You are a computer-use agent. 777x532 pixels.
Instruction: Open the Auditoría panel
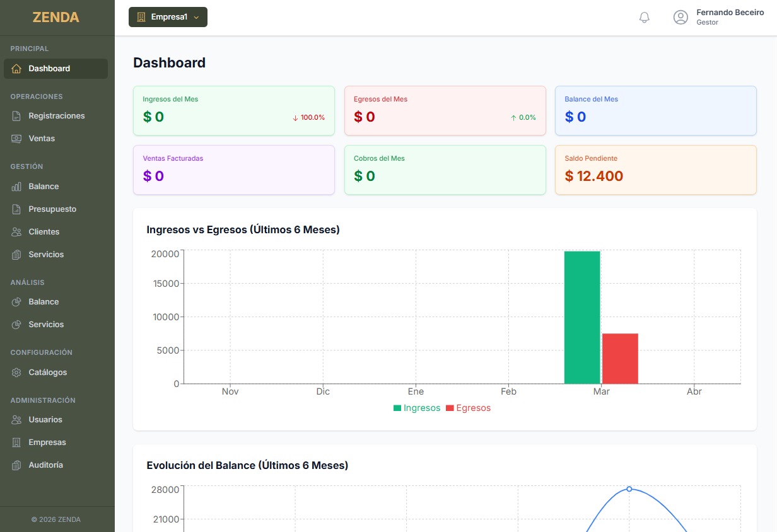(x=45, y=465)
